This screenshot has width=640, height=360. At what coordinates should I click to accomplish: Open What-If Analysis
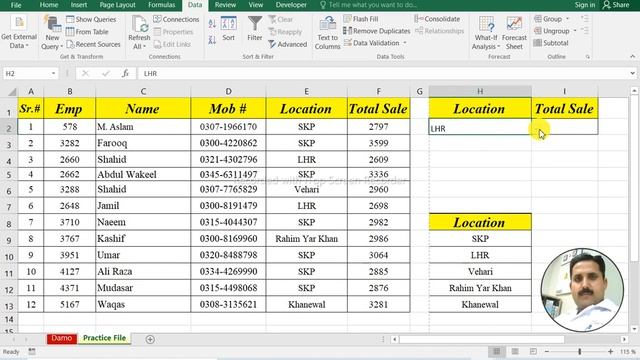pos(486,33)
